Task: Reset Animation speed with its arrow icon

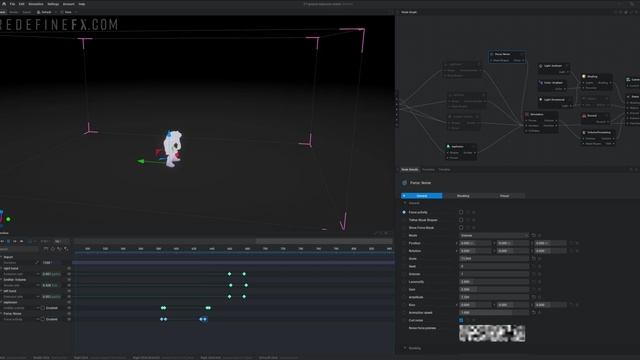Action: (x=533, y=313)
